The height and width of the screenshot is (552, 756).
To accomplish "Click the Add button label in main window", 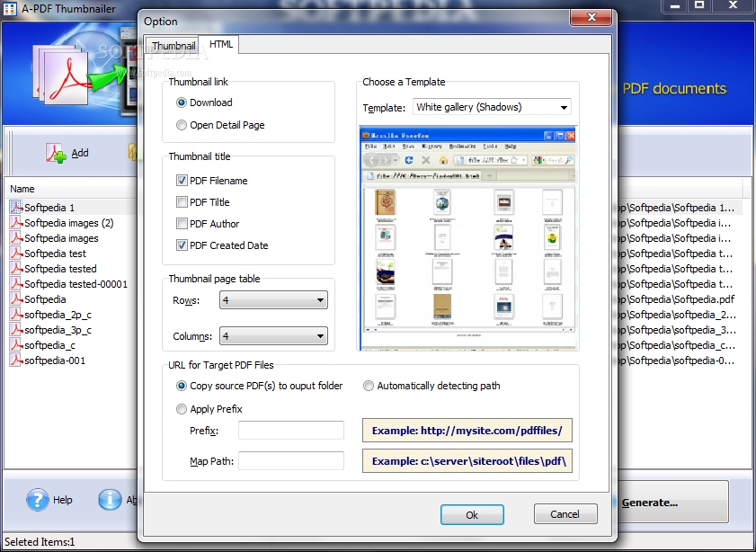I will [80, 153].
